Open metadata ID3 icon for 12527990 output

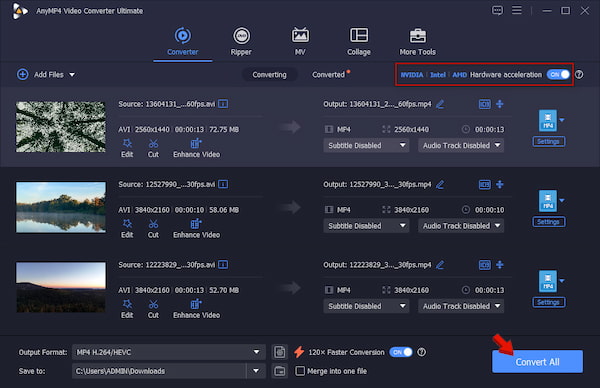click(x=485, y=184)
